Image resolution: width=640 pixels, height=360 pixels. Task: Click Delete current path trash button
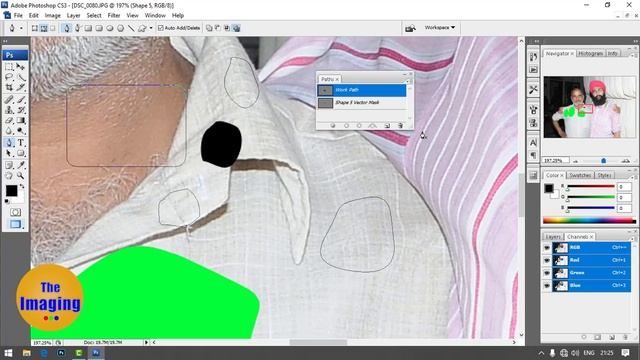[400, 126]
